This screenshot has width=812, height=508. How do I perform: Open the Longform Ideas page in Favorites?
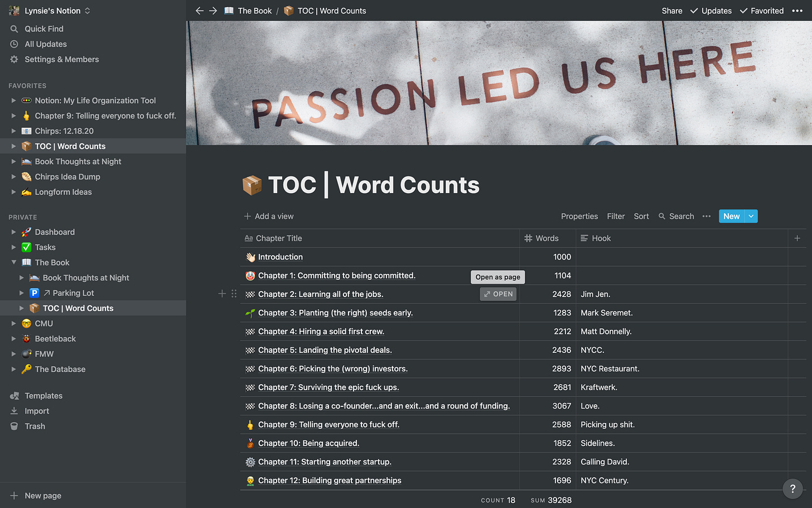64,192
